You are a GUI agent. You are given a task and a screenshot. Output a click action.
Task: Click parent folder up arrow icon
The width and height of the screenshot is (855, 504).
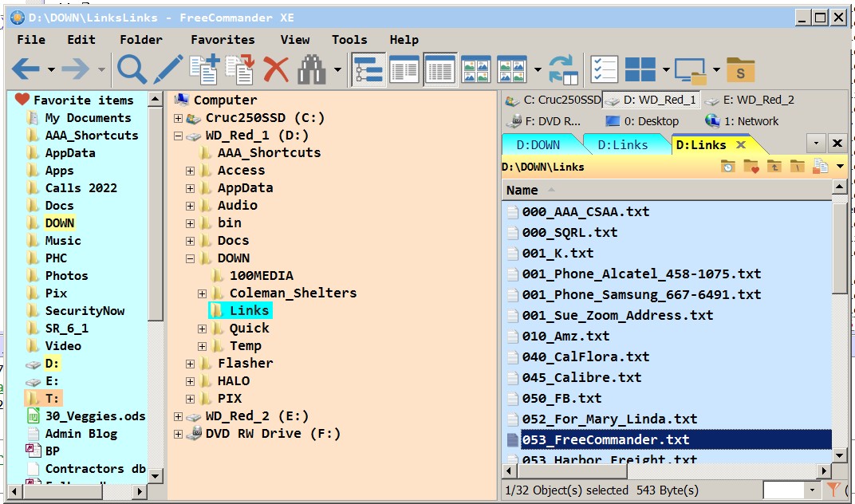pos(774,167)
